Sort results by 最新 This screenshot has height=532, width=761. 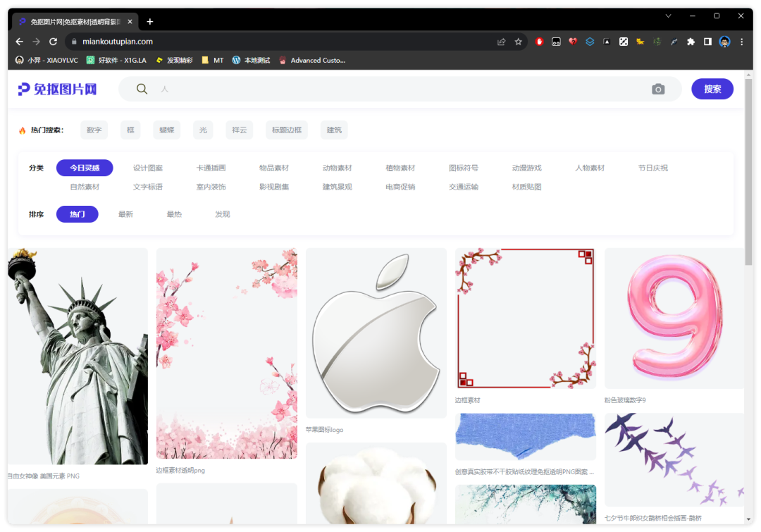125,214
